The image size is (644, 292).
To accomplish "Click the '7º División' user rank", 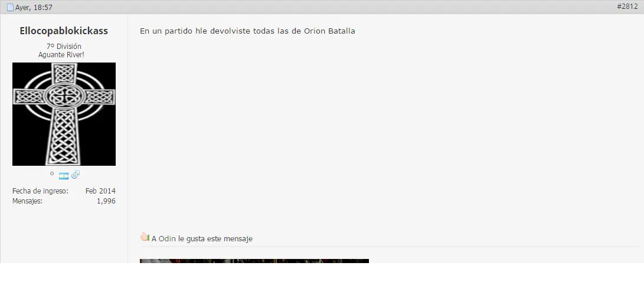I will point(64,47).
